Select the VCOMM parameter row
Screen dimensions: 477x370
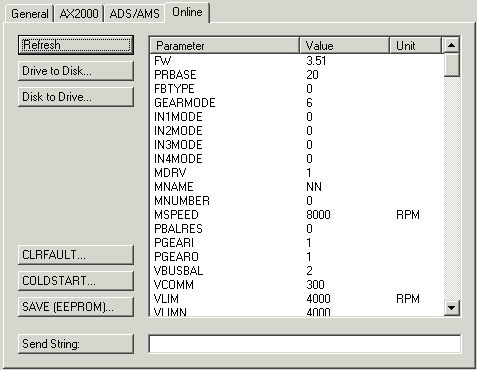point(297,285)
